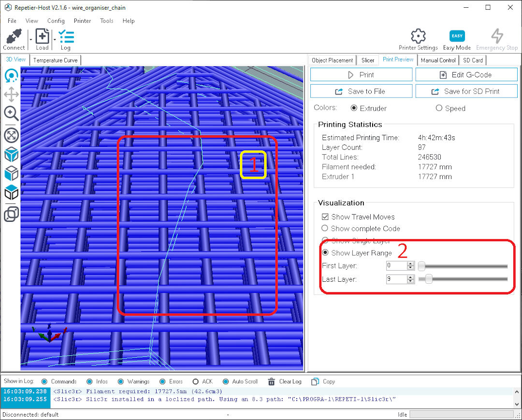Open dropdown arrow next to Connect
Screen dimensions: 522x420
click(30, 39)
